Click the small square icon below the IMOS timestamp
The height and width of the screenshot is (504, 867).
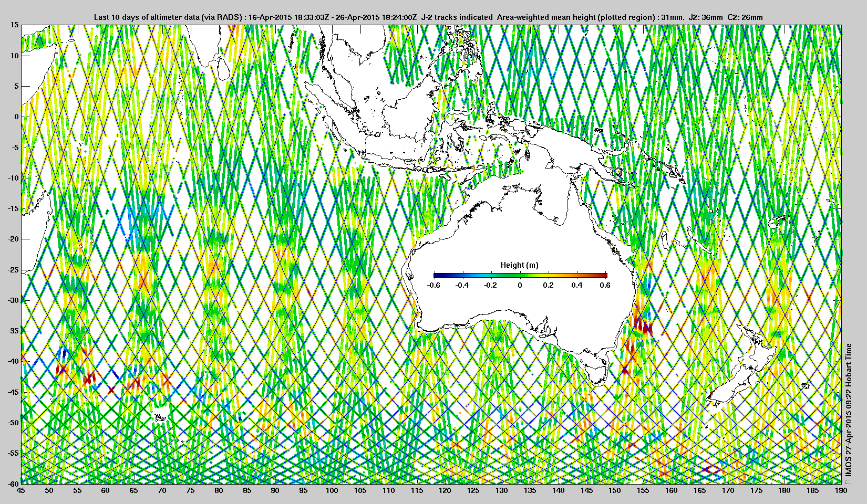pyautogui.click(x=849, y=480)
